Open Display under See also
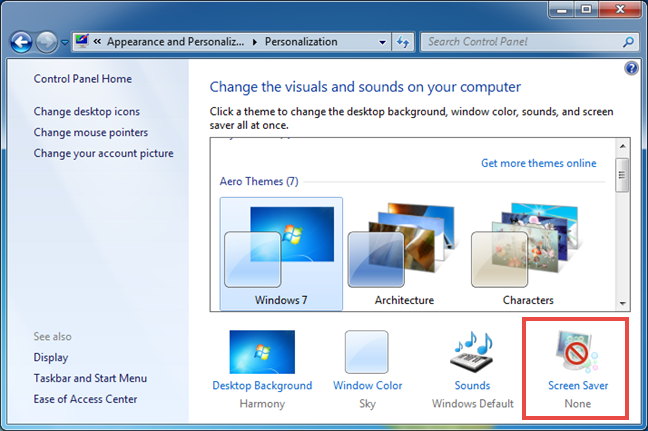The height and width of the screenshot is (431, 648). [x=51, y=357]
